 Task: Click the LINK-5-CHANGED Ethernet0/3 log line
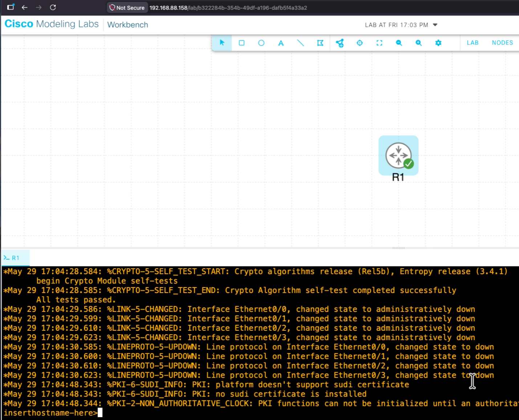(239, 338)
